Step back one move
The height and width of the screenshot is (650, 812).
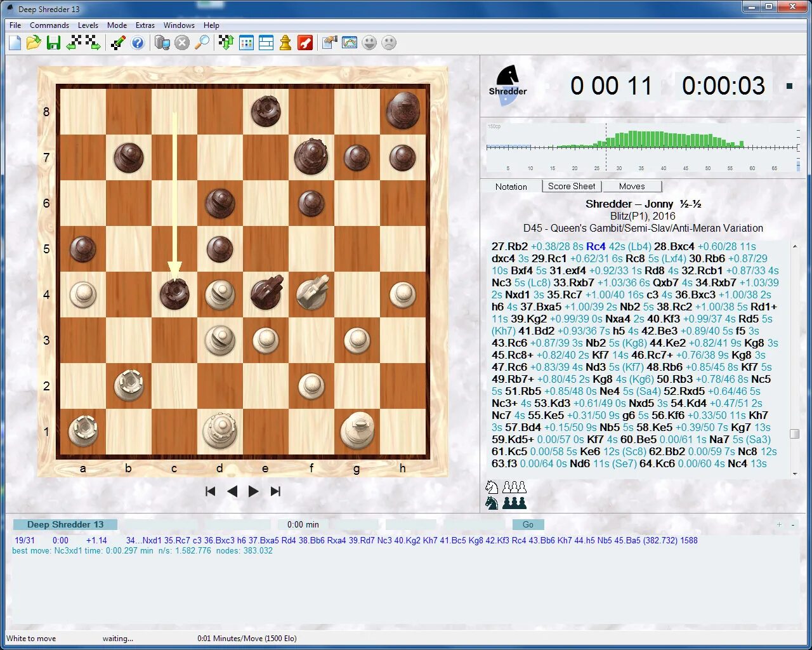[232, 491]
